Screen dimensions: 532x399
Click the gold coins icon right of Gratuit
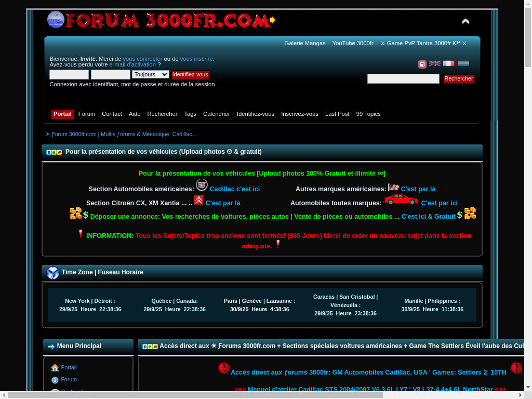click(x=470, y=213)
